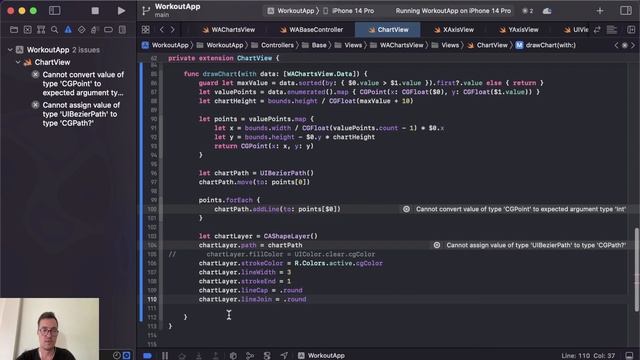Open the Controllers folder breadcrumb
The width and height of the screenshot is (640, 360).
point(273,45)
